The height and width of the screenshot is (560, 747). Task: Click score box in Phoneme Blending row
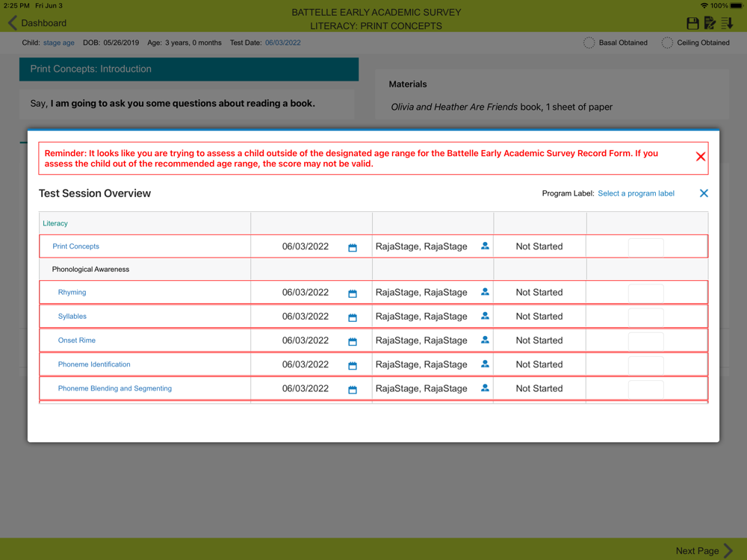coord(645,389)
